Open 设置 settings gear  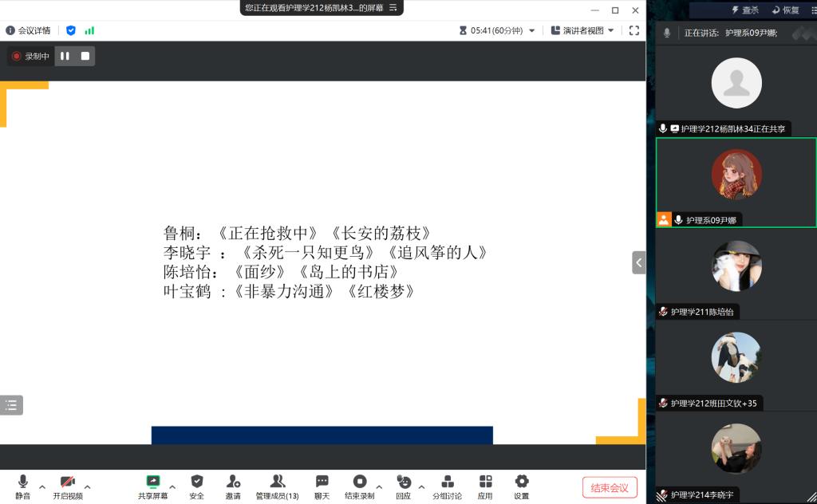point(521,486)
